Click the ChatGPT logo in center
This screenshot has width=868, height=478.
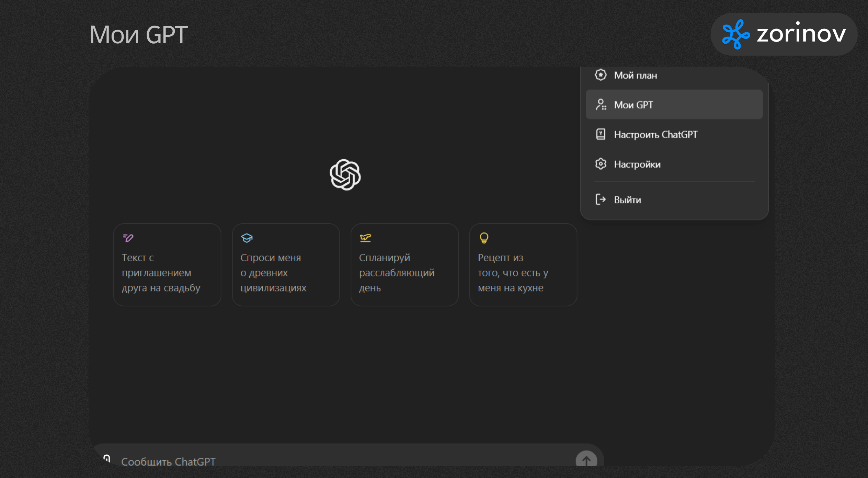pyautogui.click(x=345, y=174)
